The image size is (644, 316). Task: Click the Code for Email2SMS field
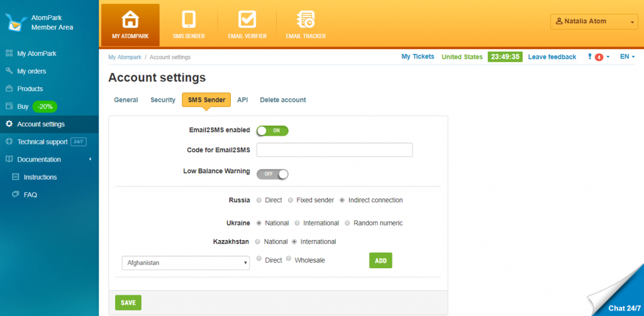[335, 150]
